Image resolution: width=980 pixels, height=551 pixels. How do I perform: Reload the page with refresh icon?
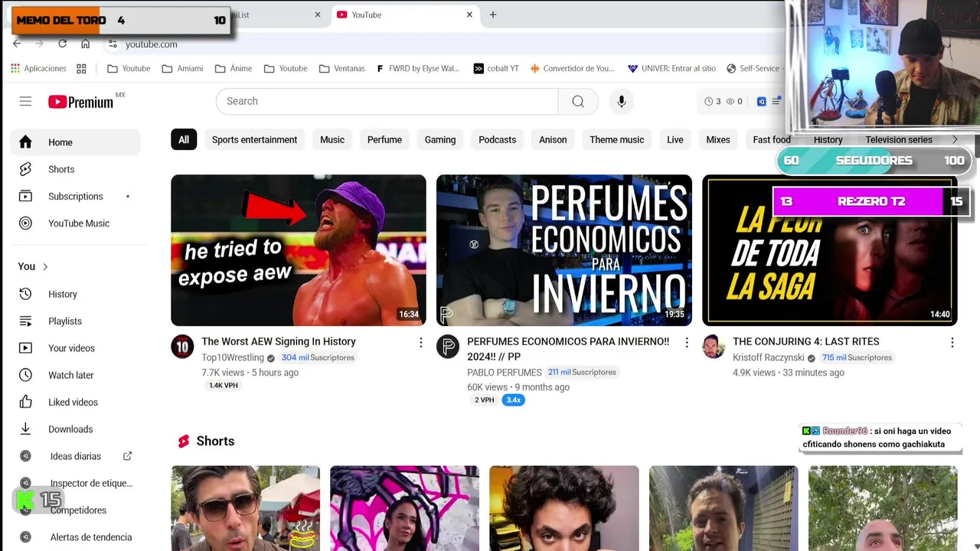click(x=62, y=44)
